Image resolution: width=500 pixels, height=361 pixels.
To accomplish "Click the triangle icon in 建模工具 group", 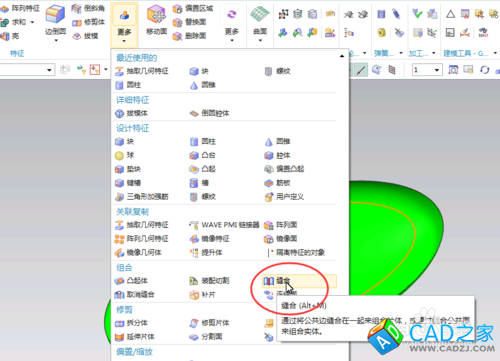I will [450, 14].
